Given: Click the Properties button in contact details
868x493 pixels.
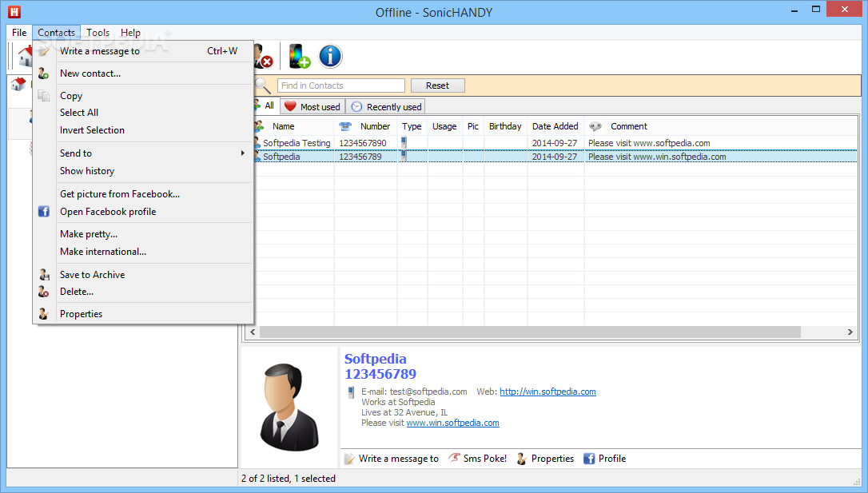Looking at the screenshot, I should [545, 459].
